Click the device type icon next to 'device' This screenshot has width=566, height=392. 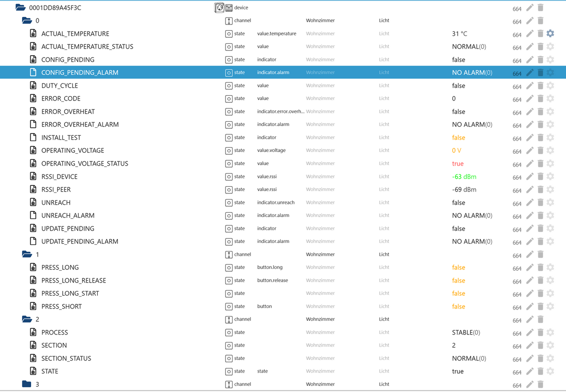(229, 8)
